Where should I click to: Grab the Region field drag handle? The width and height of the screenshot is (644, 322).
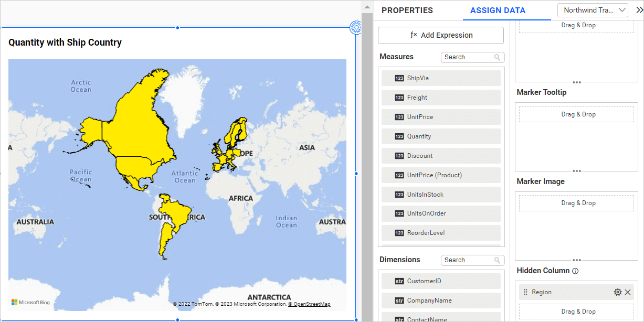tap(525, 292)
